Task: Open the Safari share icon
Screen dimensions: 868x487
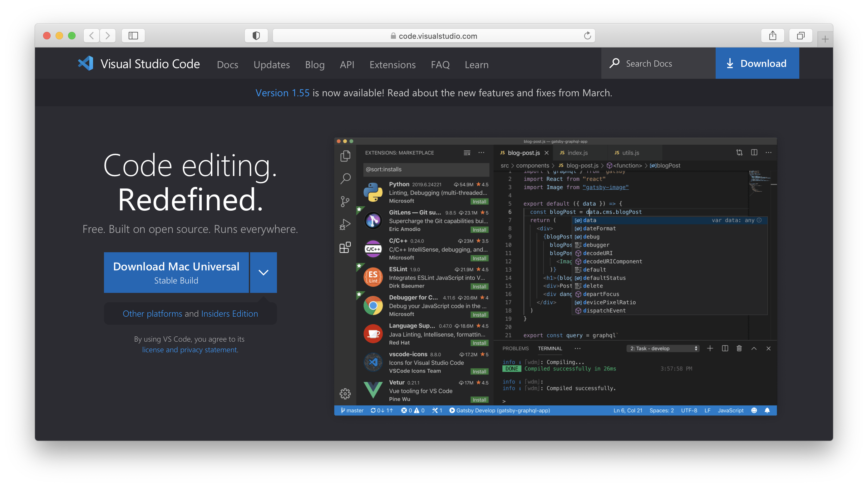Action: (773, 35)
